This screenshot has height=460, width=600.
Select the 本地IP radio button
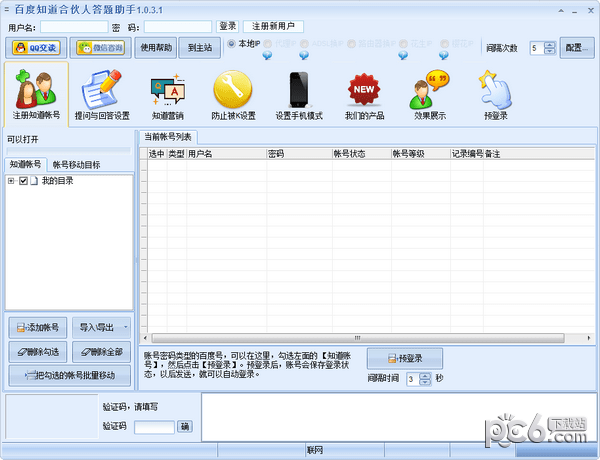(x=231, y=43)
